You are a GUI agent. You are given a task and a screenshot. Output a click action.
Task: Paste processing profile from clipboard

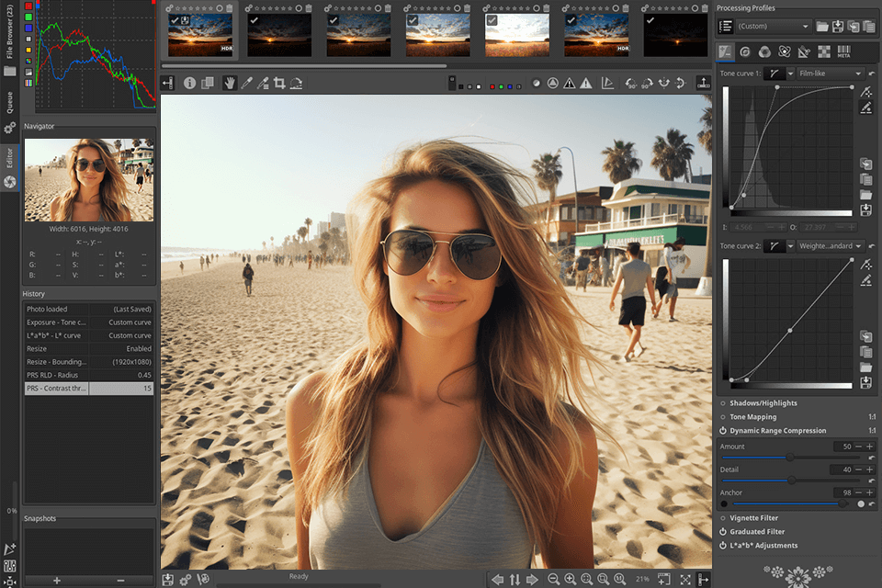869,27
